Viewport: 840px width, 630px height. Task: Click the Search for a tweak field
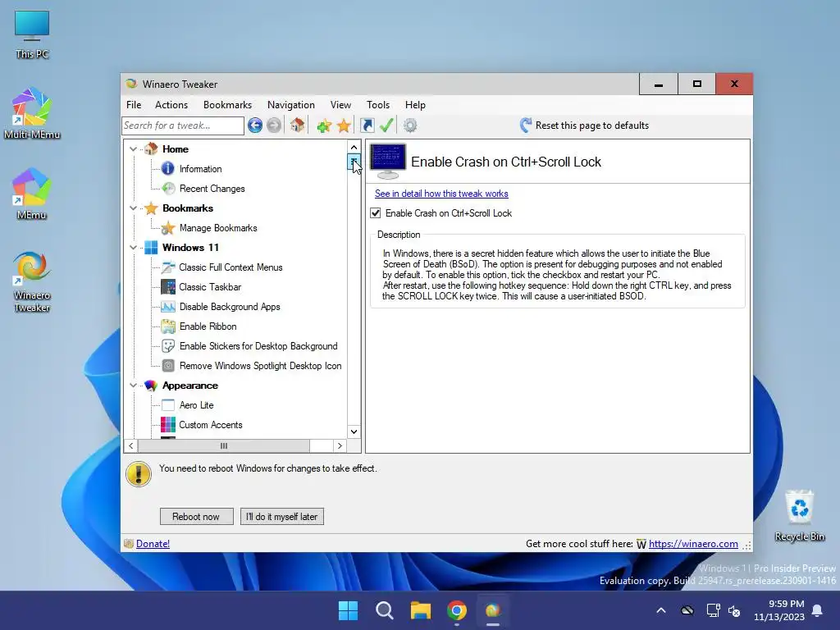[x=183, y=126]
